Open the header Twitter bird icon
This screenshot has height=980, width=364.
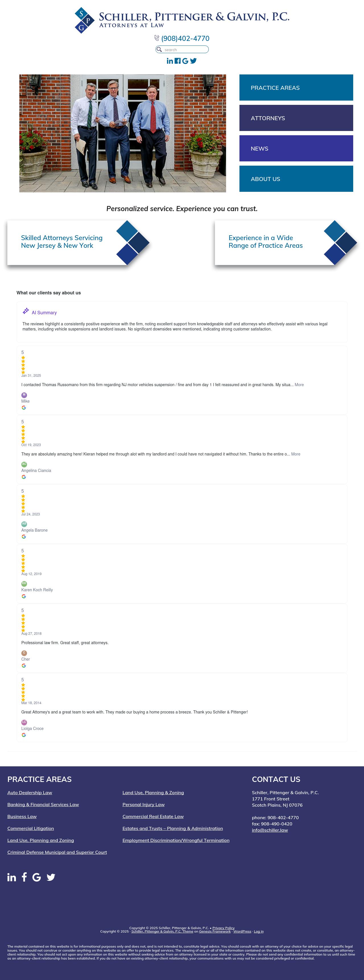click(193, 61)
